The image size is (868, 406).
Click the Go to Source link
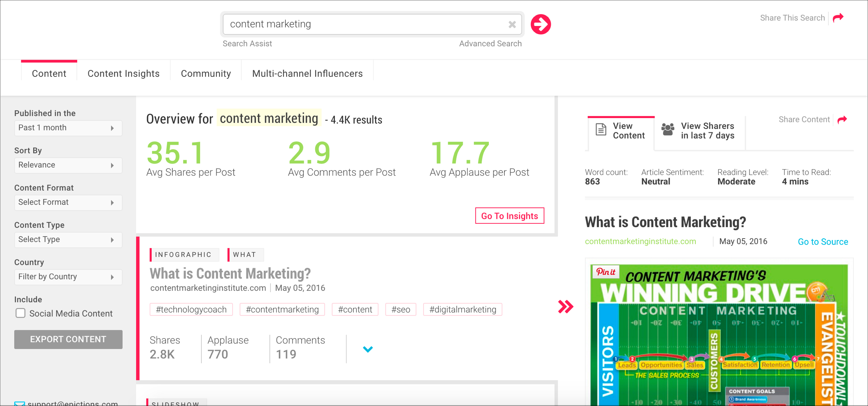click(823, 242)
